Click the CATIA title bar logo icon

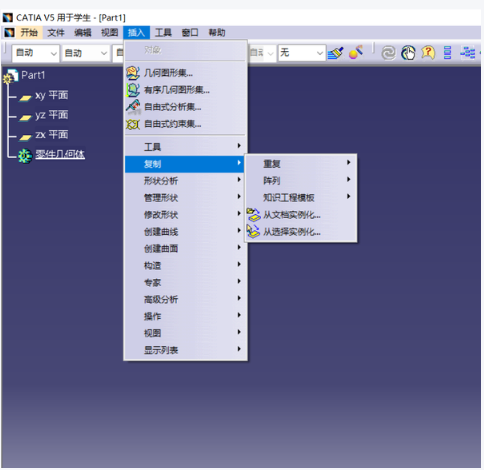tap(8, 17)
